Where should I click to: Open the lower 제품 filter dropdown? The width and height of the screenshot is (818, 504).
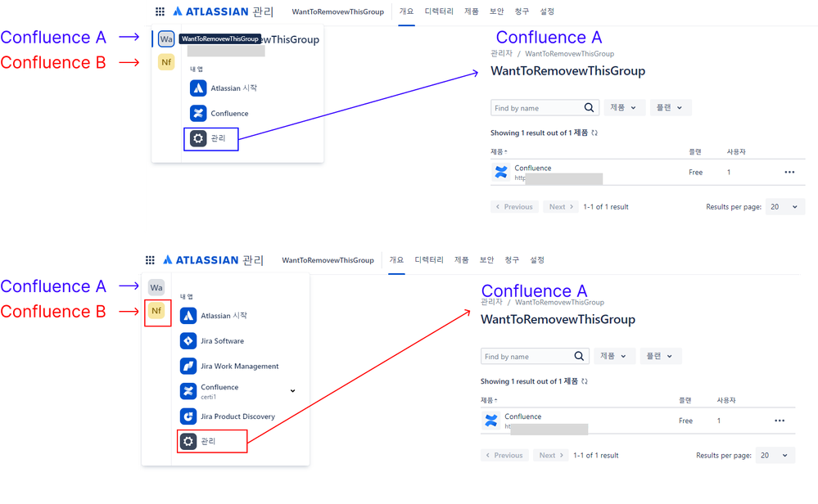pos(614,357)
